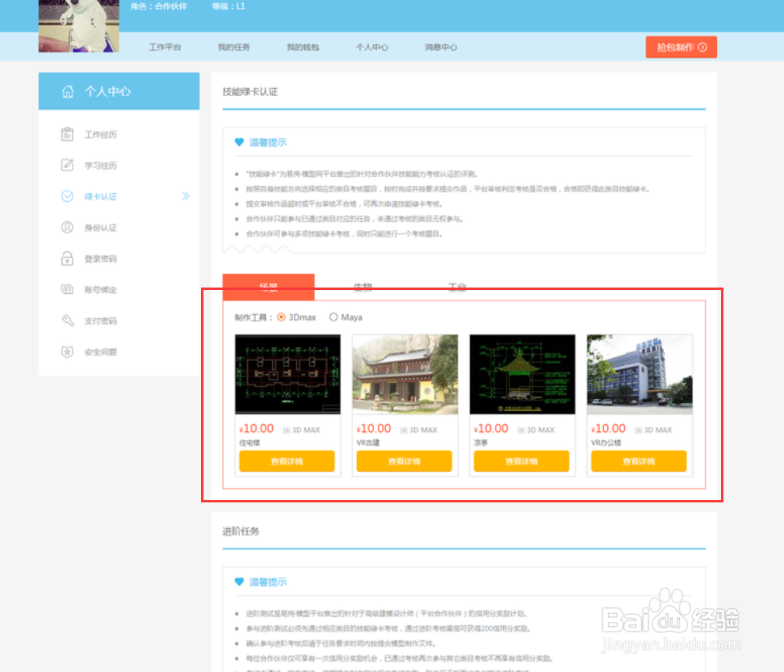
Task: Open 消息中心 in the top navigation
Action: click(x=441, y=47)
